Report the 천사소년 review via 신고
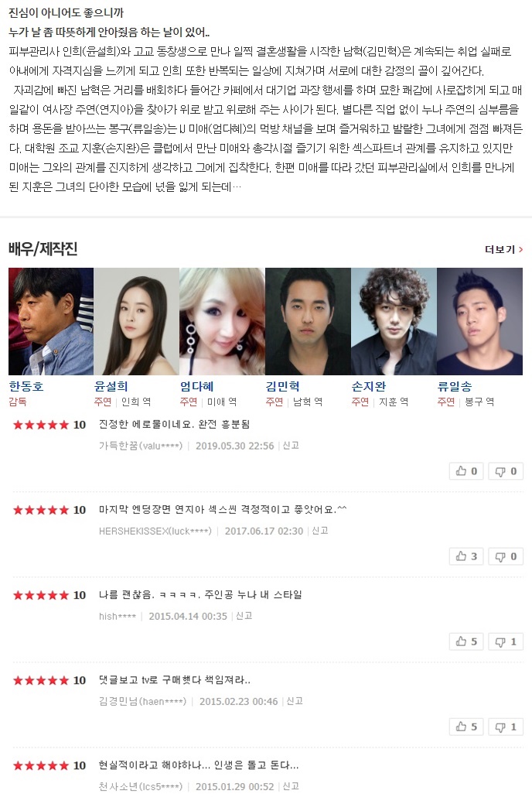 [291, 786]
